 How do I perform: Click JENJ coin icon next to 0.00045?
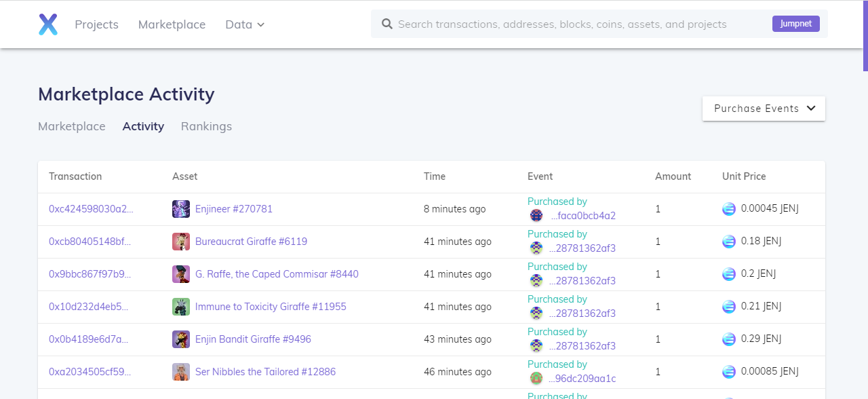point(729,209)
